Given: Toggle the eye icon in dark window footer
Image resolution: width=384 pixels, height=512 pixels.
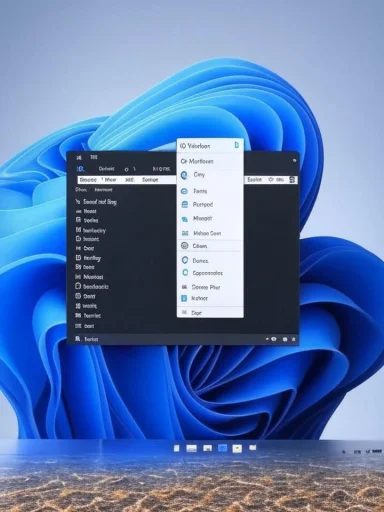Looking at the screenshot, I should (274, 339).
